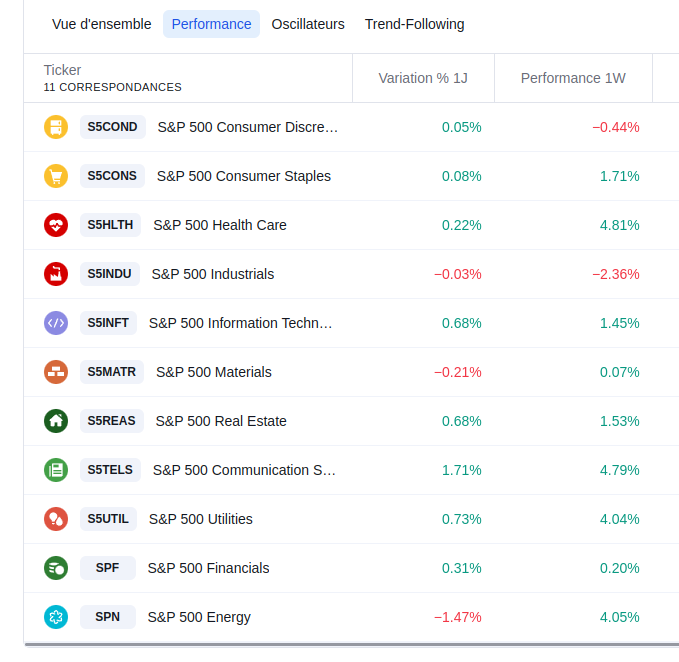Image resolution: width=679 pixels, height=662 pixels.
Task: Click the Materials bricks icon
Action: point(56,372)
